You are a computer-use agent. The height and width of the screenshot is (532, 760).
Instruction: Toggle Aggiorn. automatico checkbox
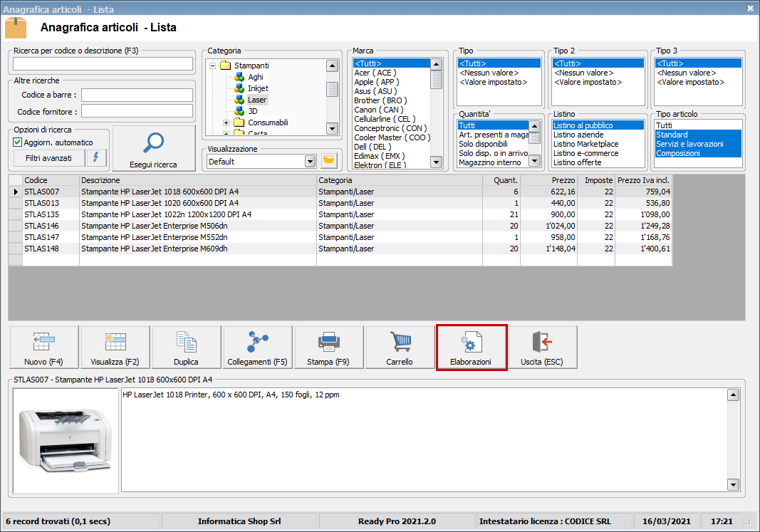pos(17,142)
